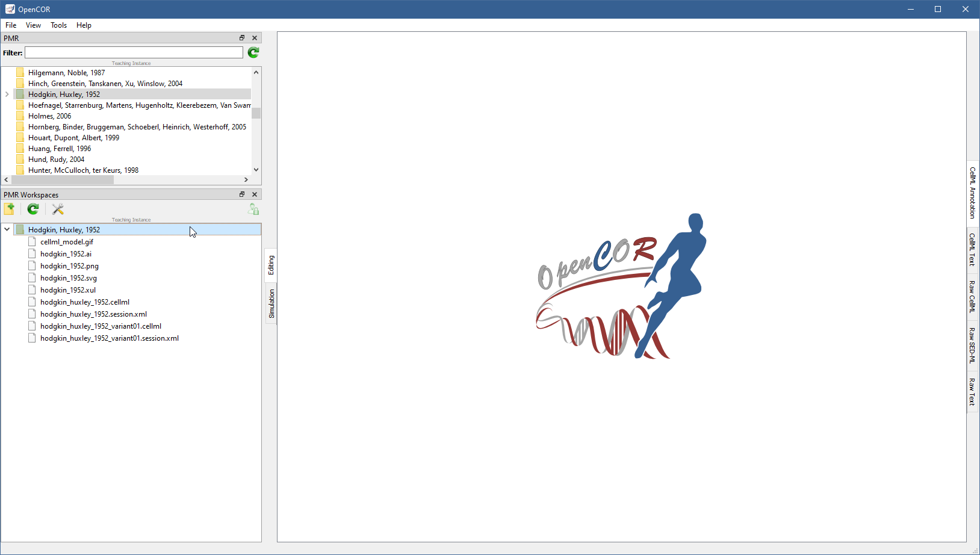Image resolution: width=980 pixels, height=555 pixels.
Task: Undock the PMR panel
Action: coord(242,38)
